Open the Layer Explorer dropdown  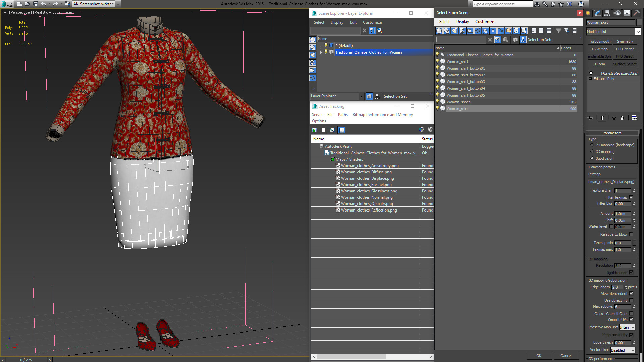361,96
